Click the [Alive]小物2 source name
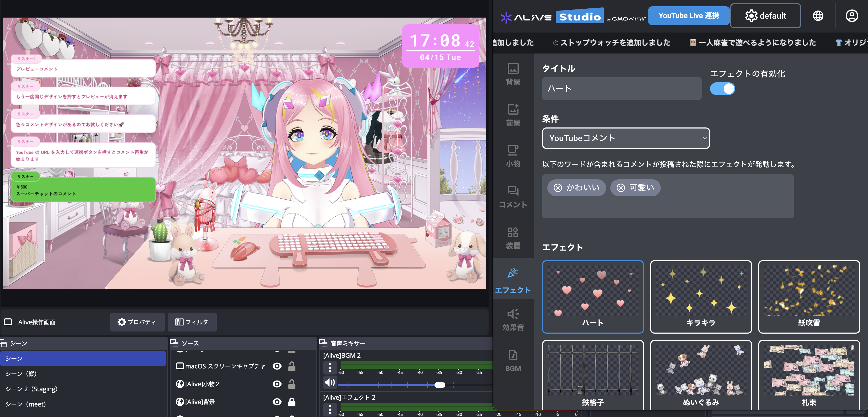Image resolution: width=868 pixels, height=417 pixels. coord(202,384)
